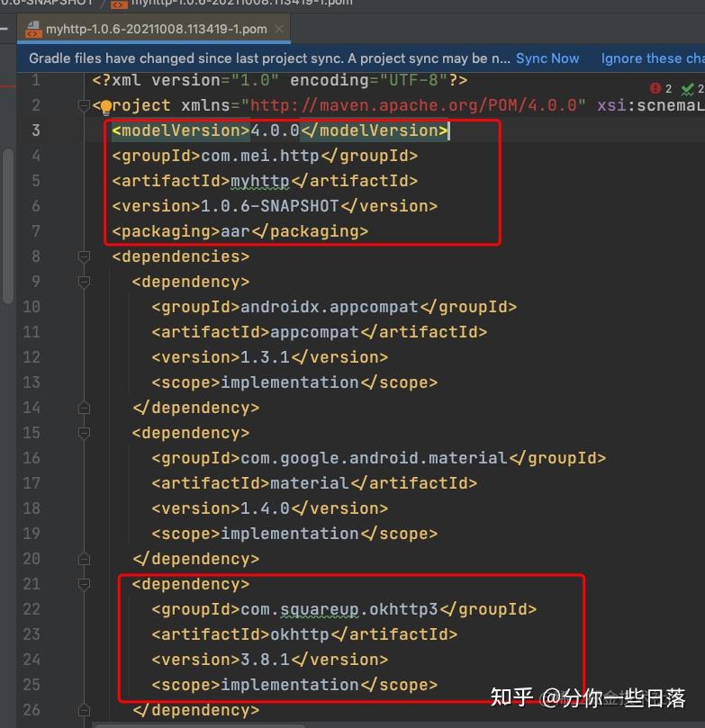Screen dimensions: 705x728
Task: Close the myhttp pom editor tab
Action: point(278,29)
